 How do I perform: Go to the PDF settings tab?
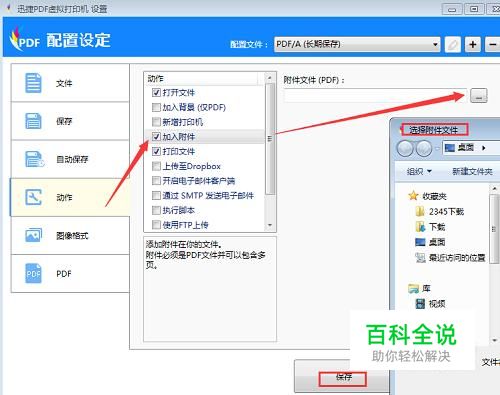tap(70, 274)
